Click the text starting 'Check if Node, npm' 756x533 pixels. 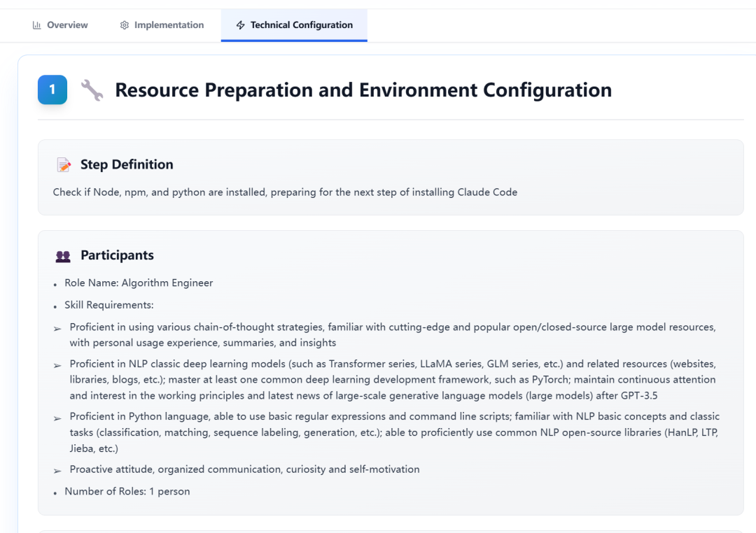pos(285,192)
